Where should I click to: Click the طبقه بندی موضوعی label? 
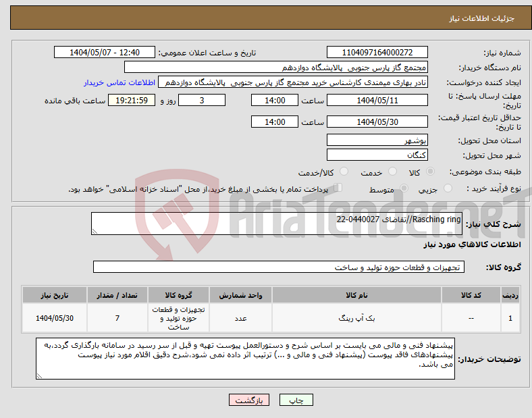click(485, 172)
